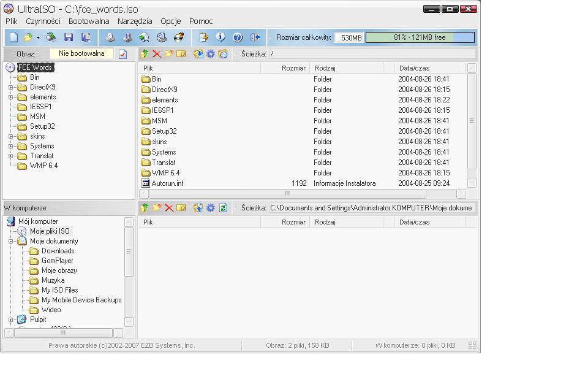Sort image files by the Data/czas column header
This screenshot has width=588, height=368.
click(430, 68)
